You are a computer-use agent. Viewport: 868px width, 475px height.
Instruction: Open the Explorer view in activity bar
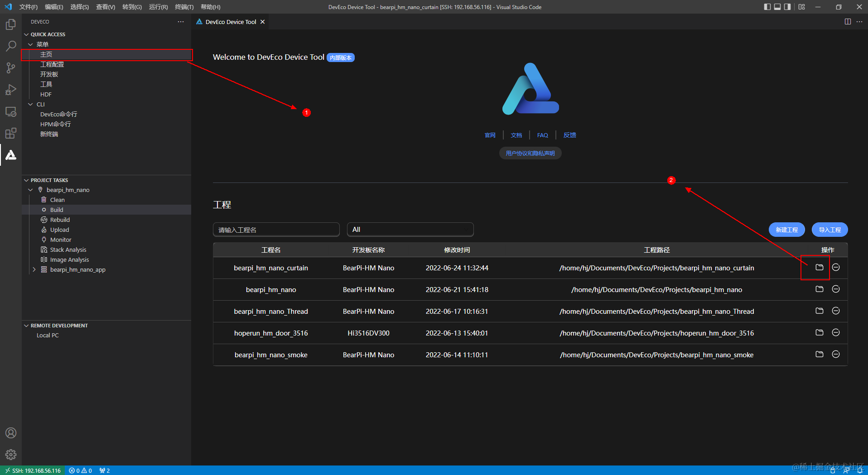(11, 24)
